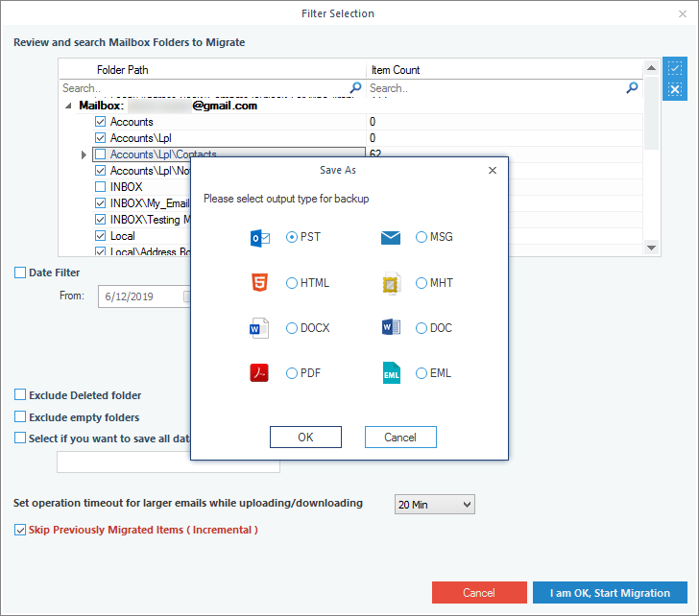Screen dimensions: 699x616
Task: Select the HTML output radio button
Action: pos(292,283)
